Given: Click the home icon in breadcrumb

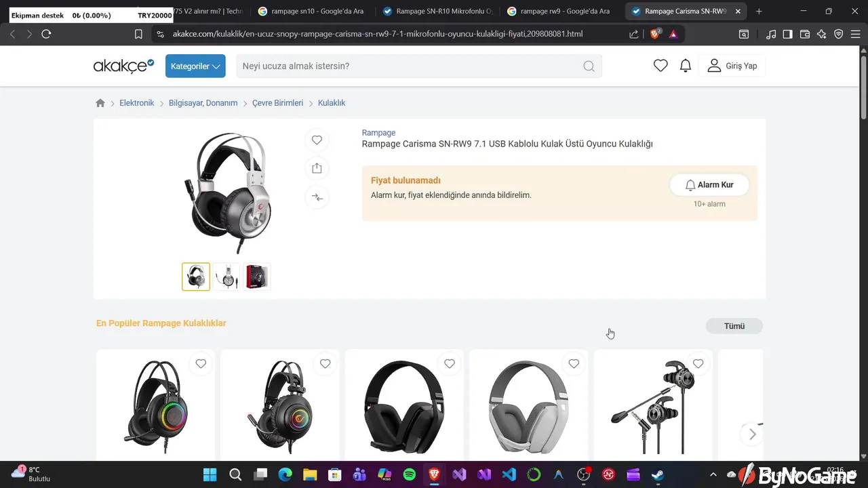Looking at the screenshot, I should point(100,103).
